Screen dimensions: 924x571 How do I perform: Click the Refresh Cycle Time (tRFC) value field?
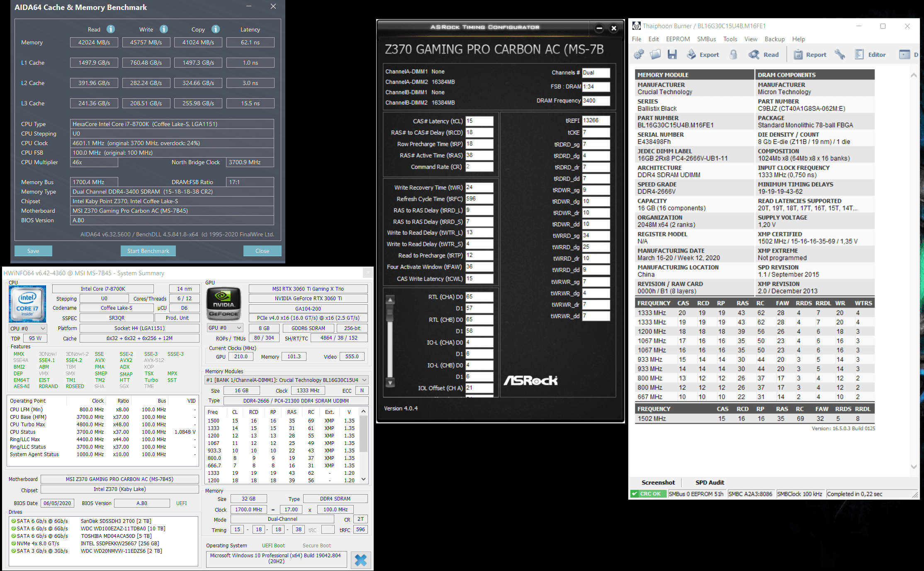tap(479, 199)
